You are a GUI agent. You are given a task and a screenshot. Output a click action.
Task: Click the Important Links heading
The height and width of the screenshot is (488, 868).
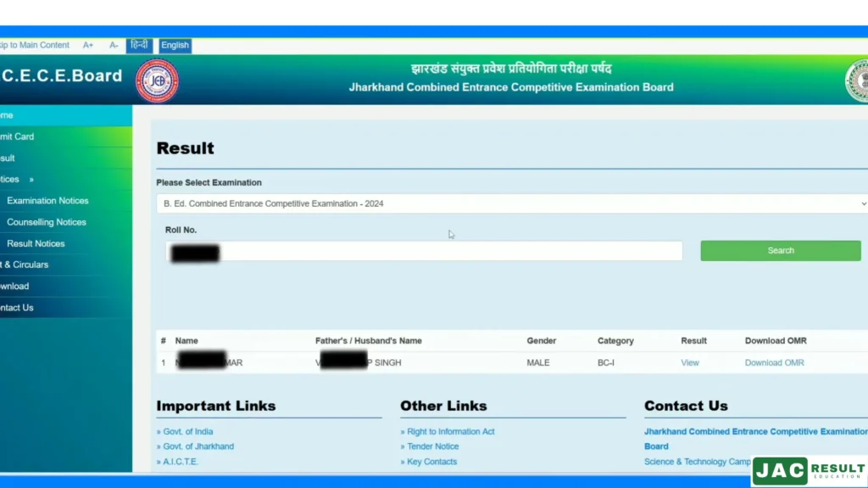coord(216,406)
